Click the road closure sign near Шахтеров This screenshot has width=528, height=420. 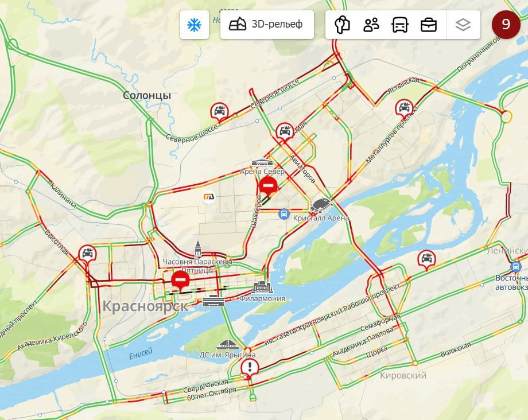click(x=268, y=187)
